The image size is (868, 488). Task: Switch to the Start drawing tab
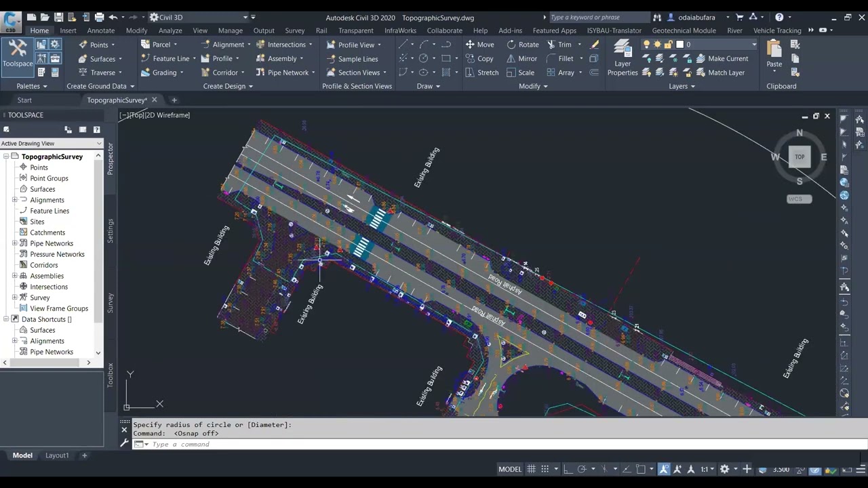pos(24,100)
